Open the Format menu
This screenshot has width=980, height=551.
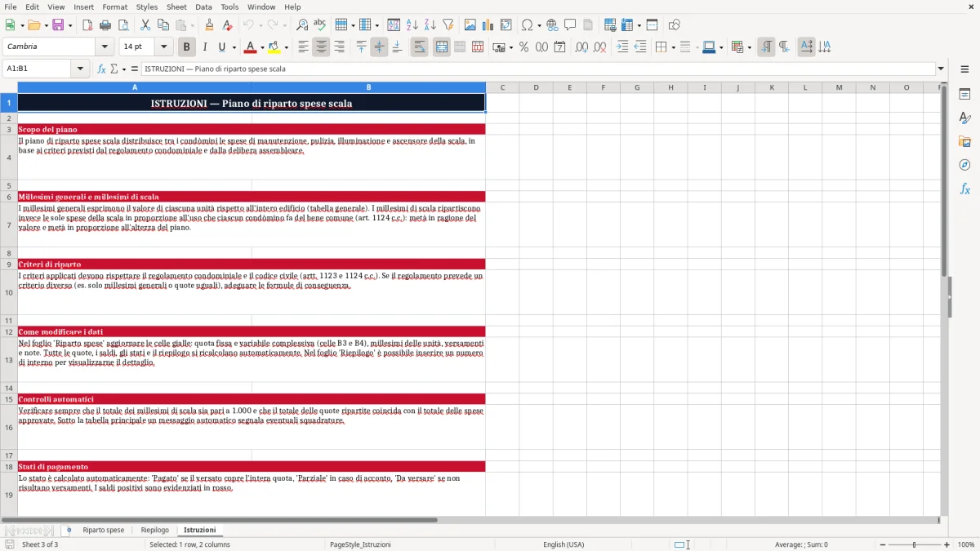(114, 7)
